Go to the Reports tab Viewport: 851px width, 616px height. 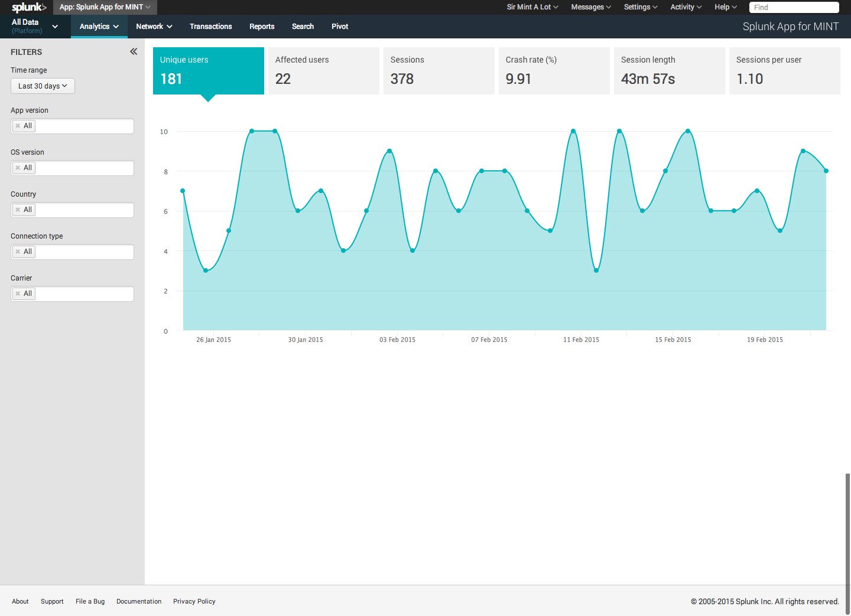262,27
